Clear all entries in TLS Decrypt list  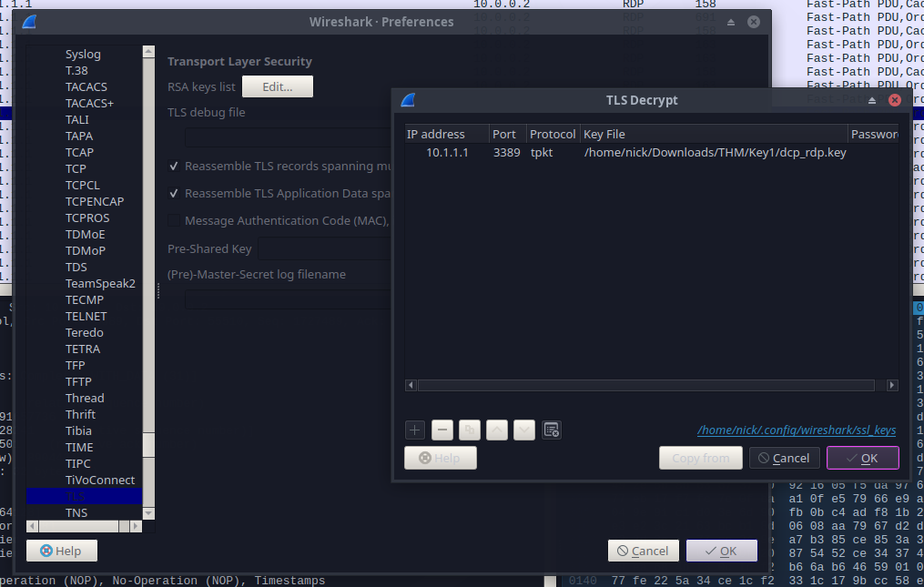(x=552, y=430)
